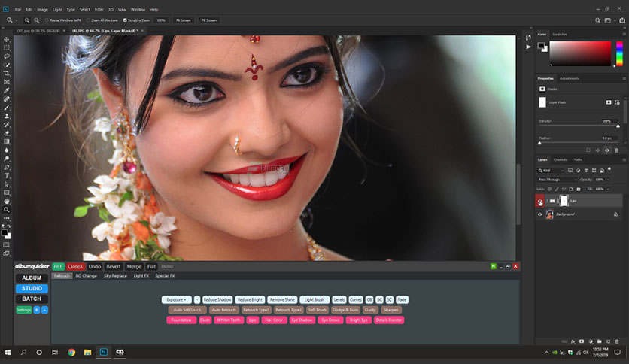Screen dimensions: 629x364
Task: Click the Zoom In magnifier option
Action: 27,20
